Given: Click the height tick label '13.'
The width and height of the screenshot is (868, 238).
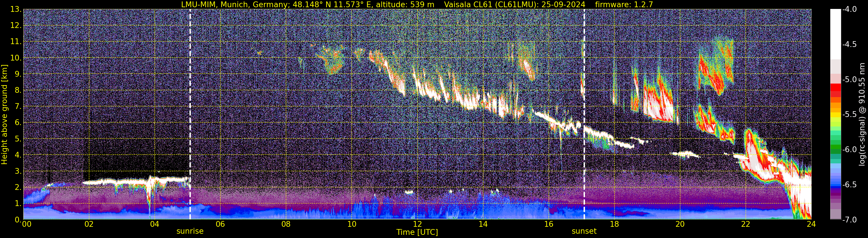Looking at the screenshot, I should coord(16,9).
